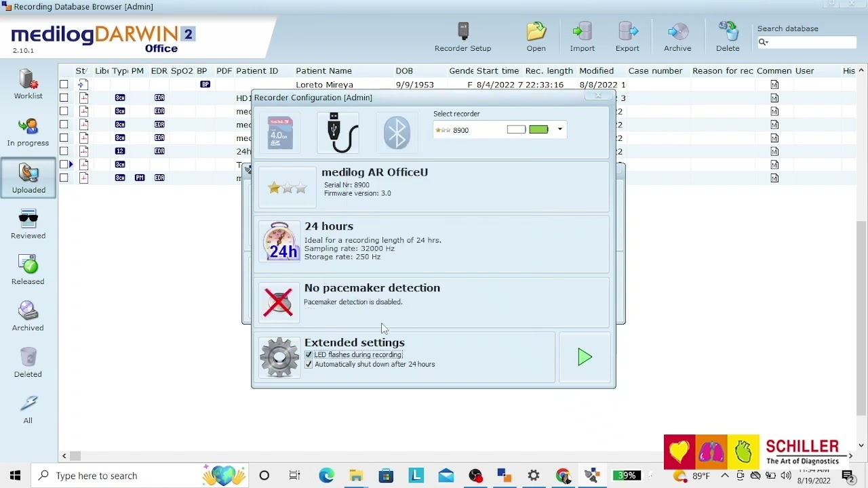
Task: Open the In progress recordings list
Action: (x=28, y=131)
